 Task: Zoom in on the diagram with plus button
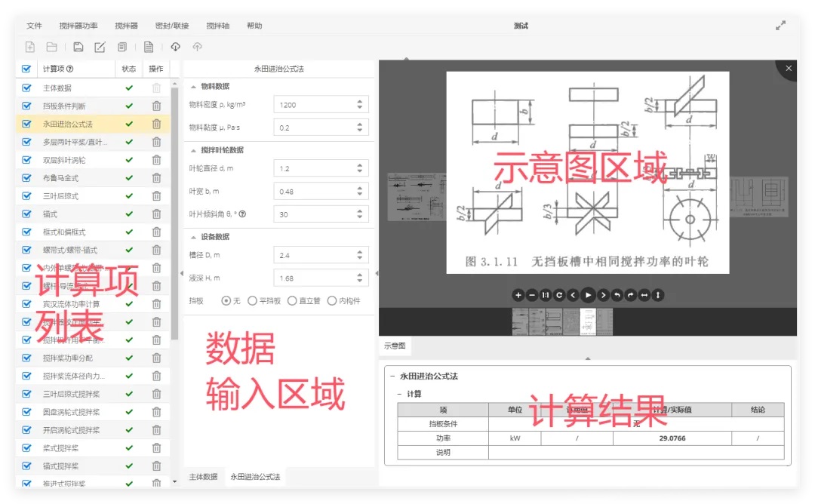point(518,295)
